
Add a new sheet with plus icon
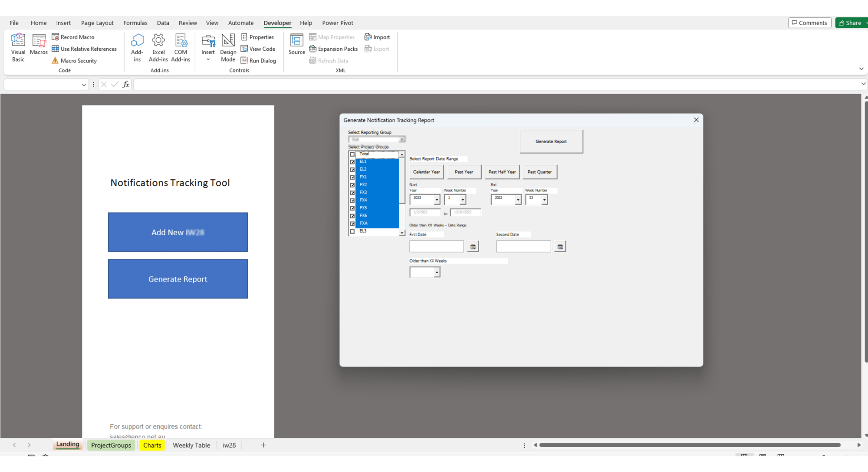[263, 445]
